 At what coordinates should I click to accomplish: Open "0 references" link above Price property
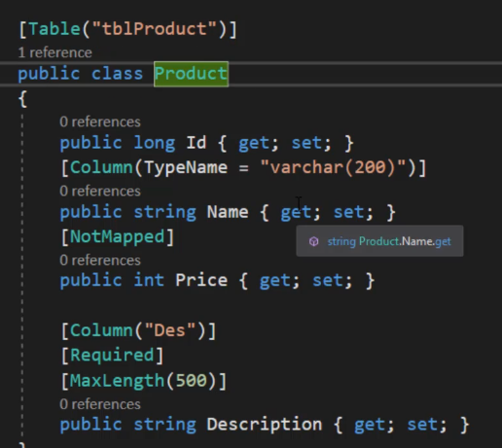click(100, 260)
